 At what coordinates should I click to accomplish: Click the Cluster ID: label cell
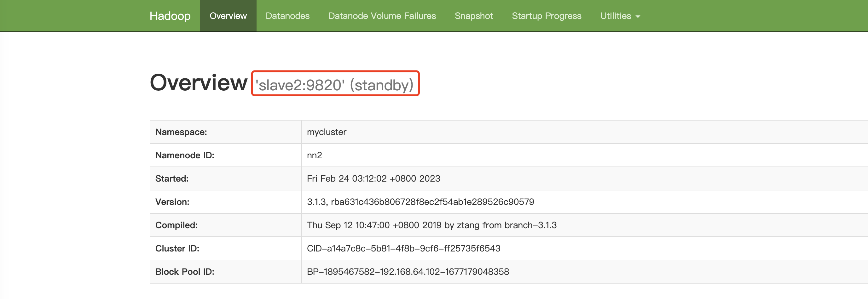(x=225, y=248)
